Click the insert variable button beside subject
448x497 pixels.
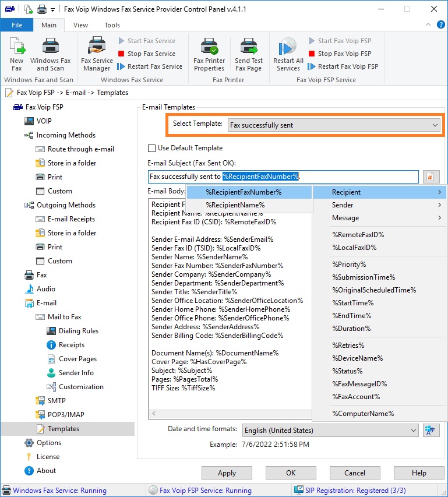(x=431, y=177)
